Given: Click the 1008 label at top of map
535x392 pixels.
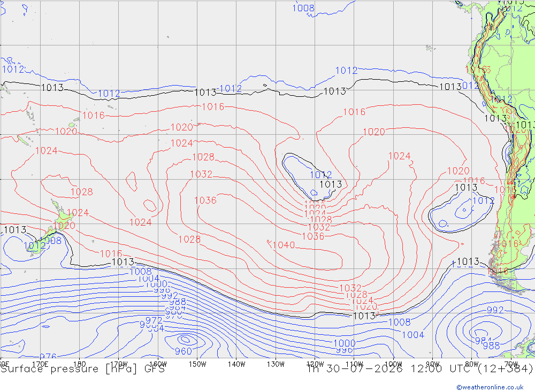Looking at the screenshot, I should tap(303, 8).
